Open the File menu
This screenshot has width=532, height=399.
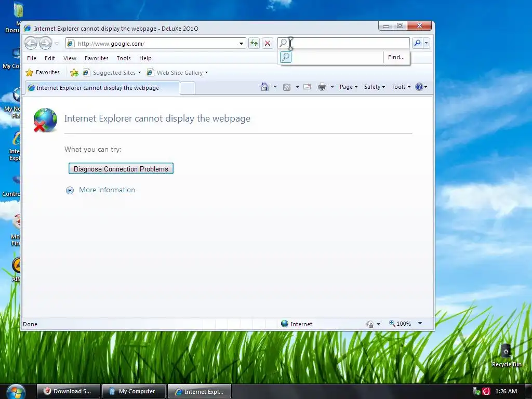[32, 58]
